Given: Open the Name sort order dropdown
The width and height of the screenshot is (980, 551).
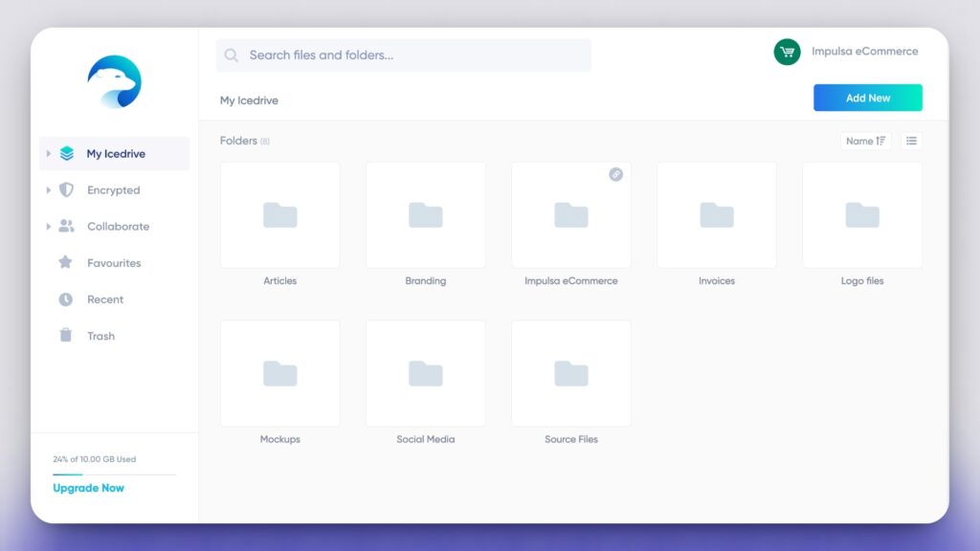Looking at the screenshot, I should 864,141.
